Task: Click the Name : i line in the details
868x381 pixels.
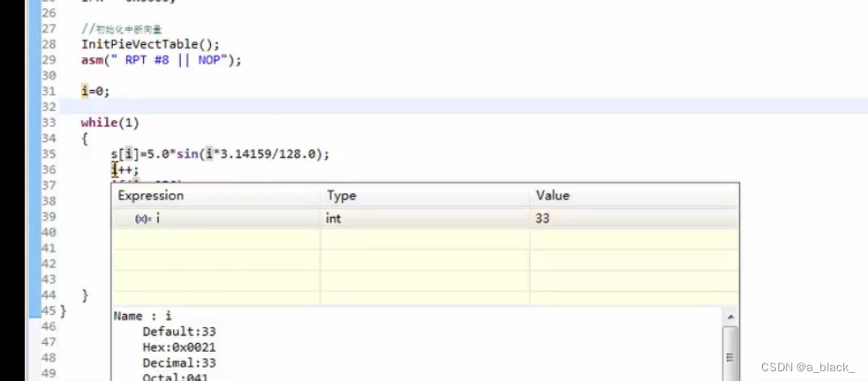Action: pos(143,317)
